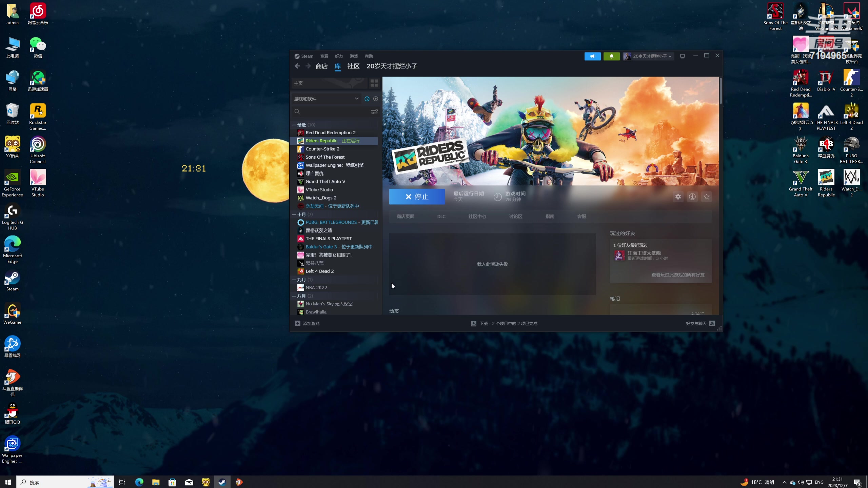Open the 讨论区 link
Image resolution: width=868 pixels, height=488 pixels.
[x=515, y=216]
